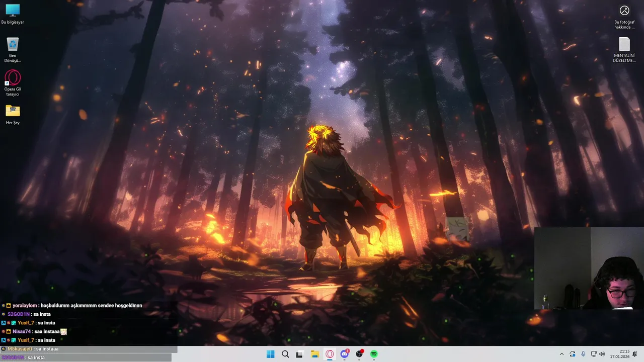
Task: Open File Explorer from the taskbar
Action: 315,354
